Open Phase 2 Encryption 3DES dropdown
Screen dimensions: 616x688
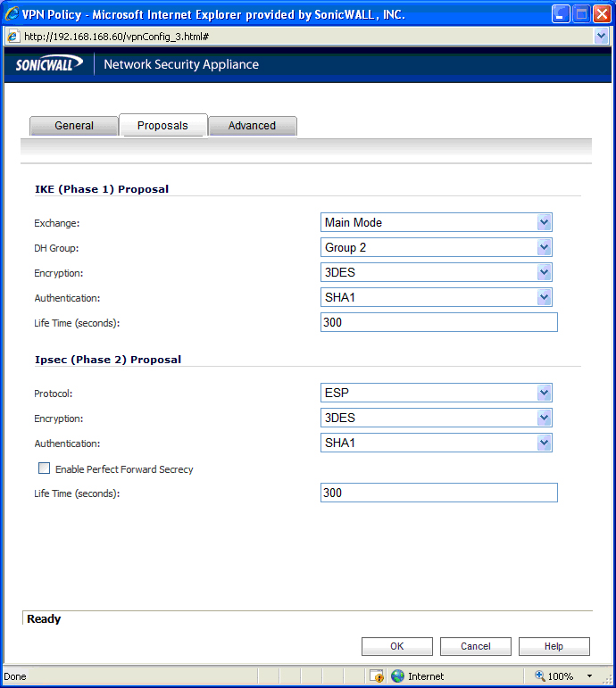[436, 418]
